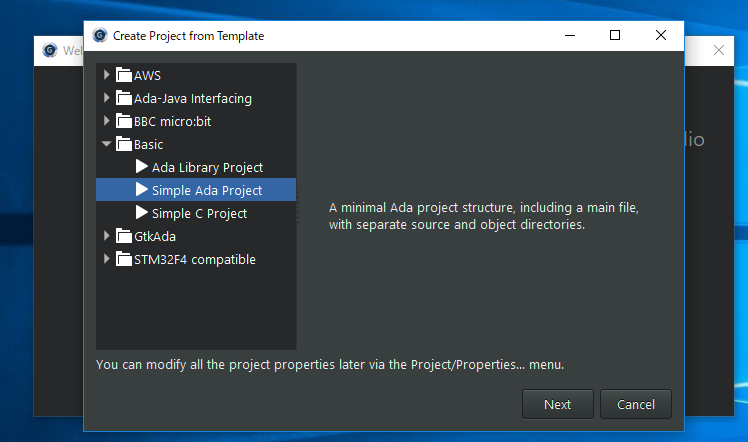Click the STM32F4 compatible folder icon
This screenshot has height=442, width=748.
124,259
